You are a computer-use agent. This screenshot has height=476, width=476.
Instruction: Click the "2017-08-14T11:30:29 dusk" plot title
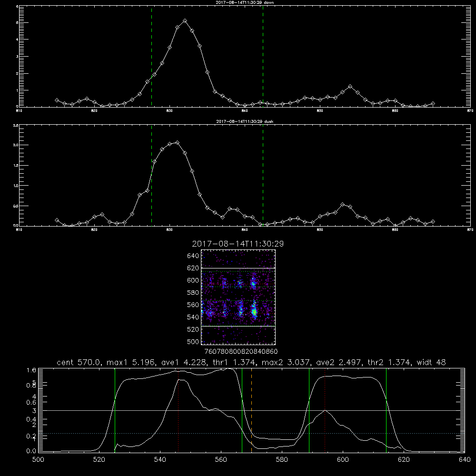click(245, 121)
